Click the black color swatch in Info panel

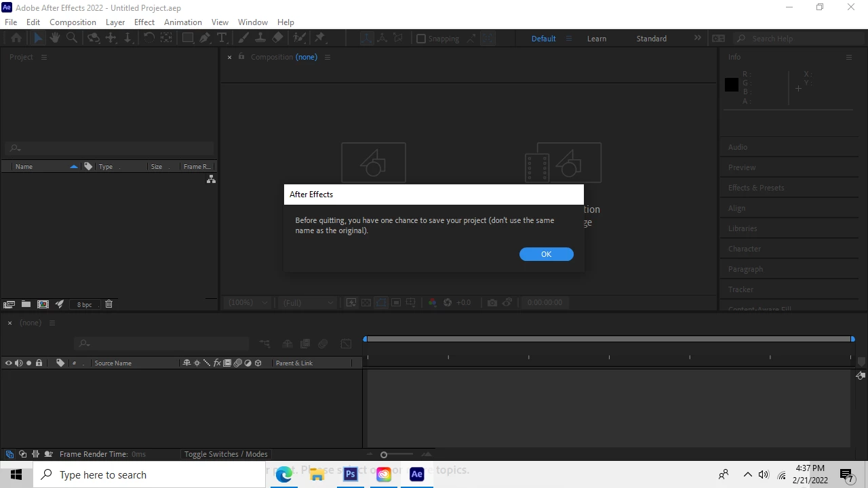pos(731,85)
